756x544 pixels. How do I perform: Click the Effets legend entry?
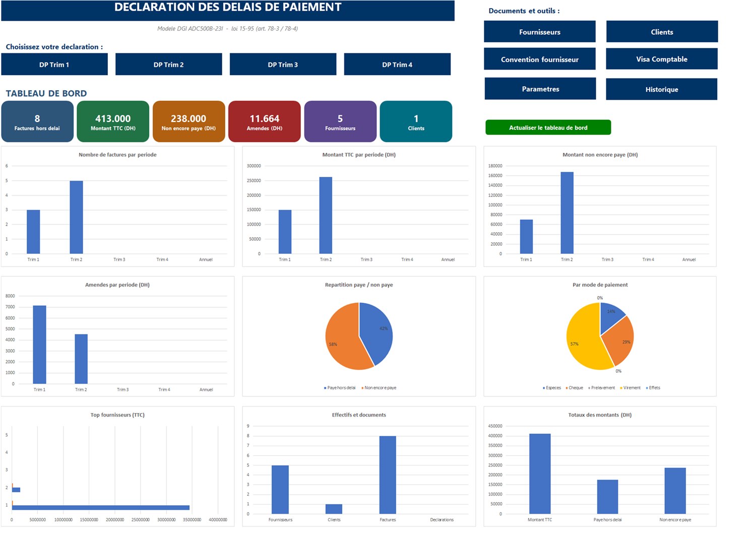pyautogui.click(x=653, y=388)
